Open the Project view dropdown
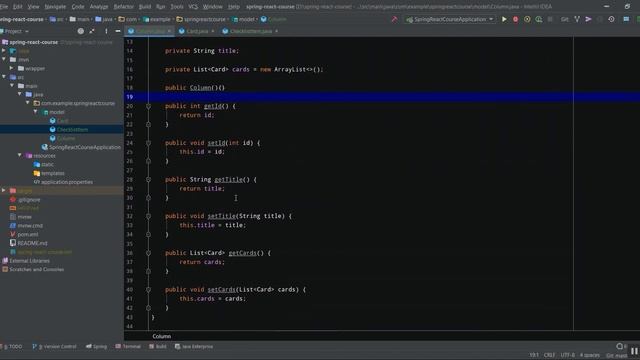The width and height of the screenshot is (640, 360). point(15,31)
